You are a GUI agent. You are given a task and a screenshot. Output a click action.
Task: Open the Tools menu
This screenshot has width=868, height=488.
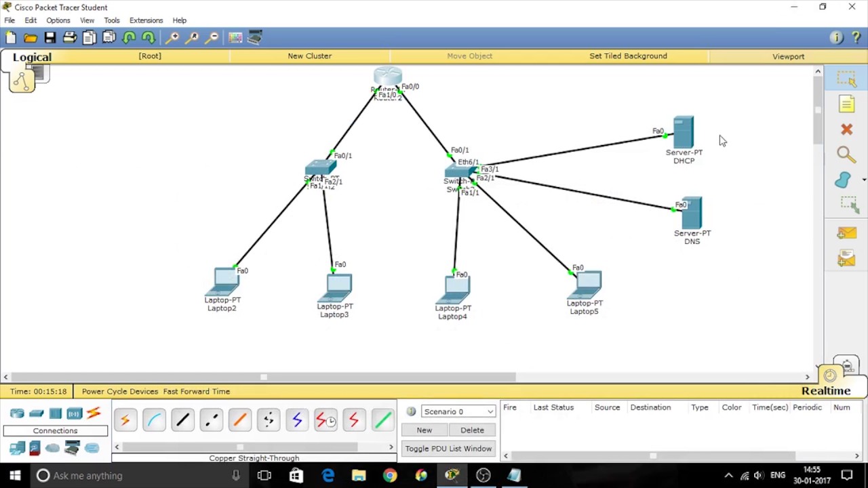[x=112, y=20]
